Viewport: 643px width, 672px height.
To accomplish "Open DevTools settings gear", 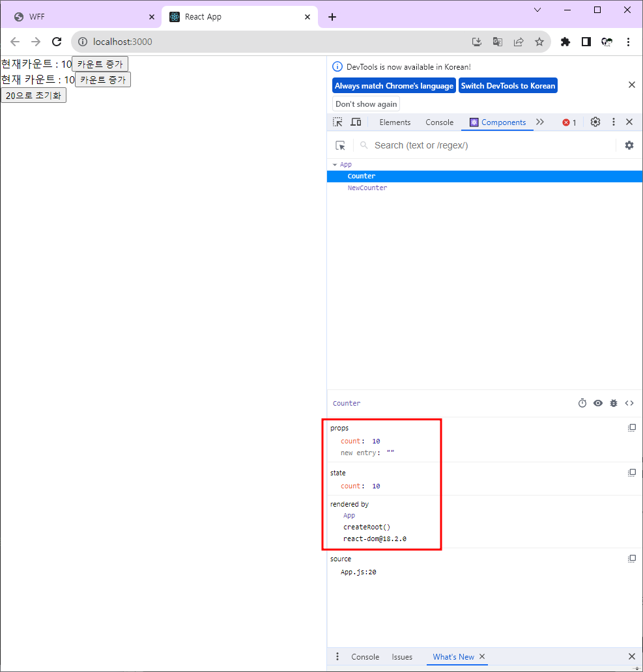I will [x=595, y=122].
